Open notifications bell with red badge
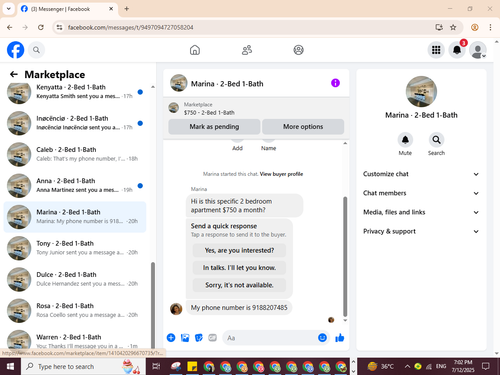 [x=457, y=50]
